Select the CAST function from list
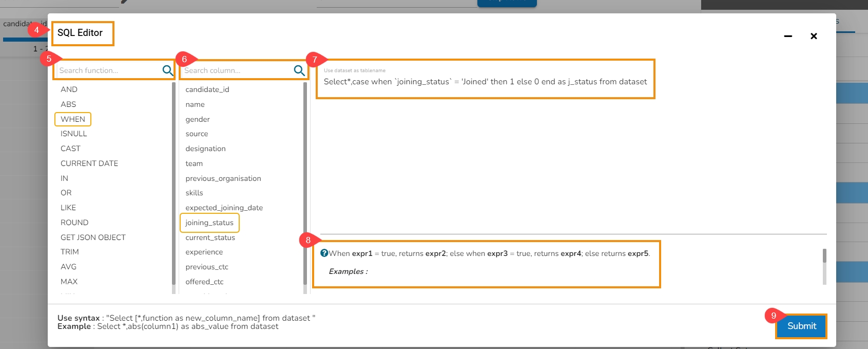The height and width of the screenshot is (349, 868). tap(70, 149)
